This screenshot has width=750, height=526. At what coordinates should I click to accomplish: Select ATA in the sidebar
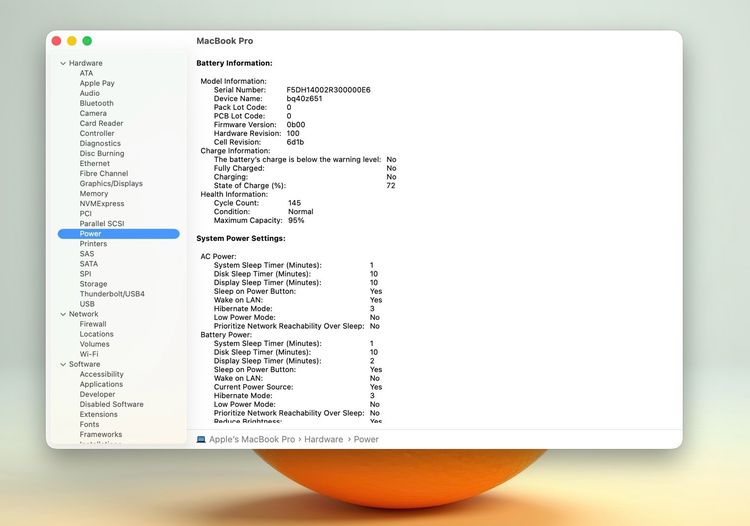[x=86, y=73]
